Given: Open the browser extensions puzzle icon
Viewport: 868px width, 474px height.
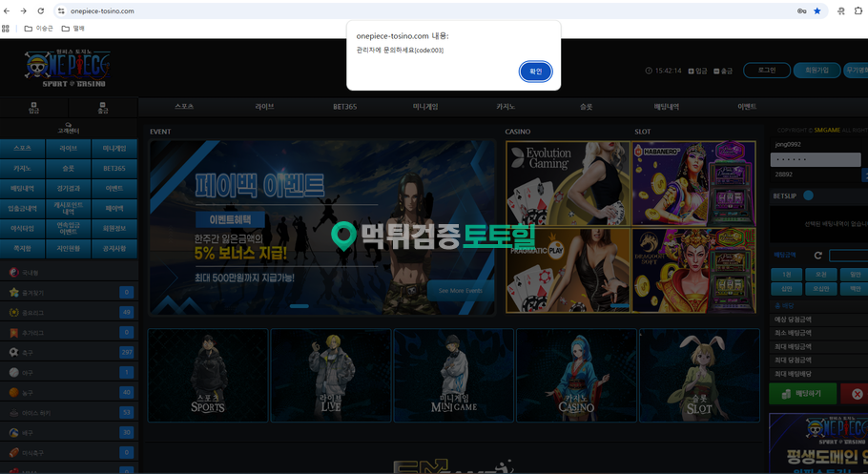Looking at the screenshot, I should [841, 10].
